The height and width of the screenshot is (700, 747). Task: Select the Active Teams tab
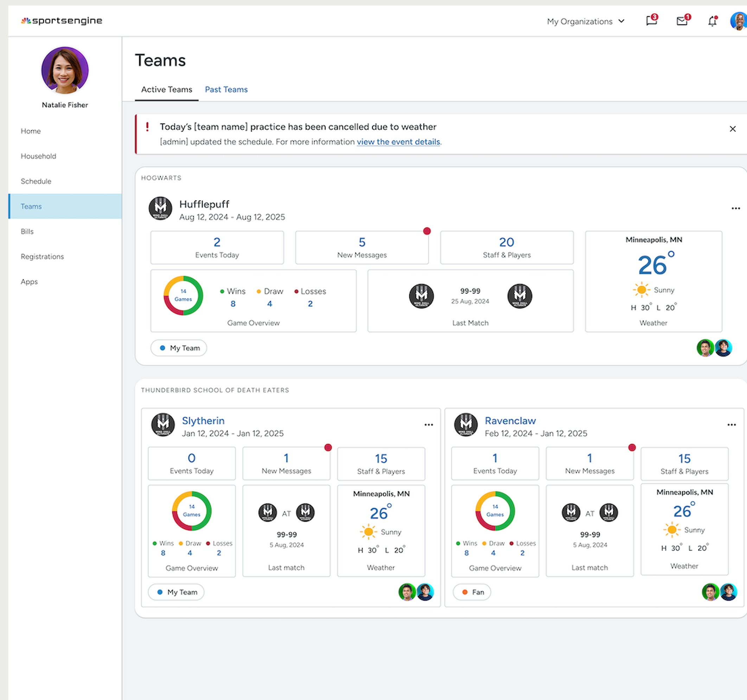click(166, 89)
